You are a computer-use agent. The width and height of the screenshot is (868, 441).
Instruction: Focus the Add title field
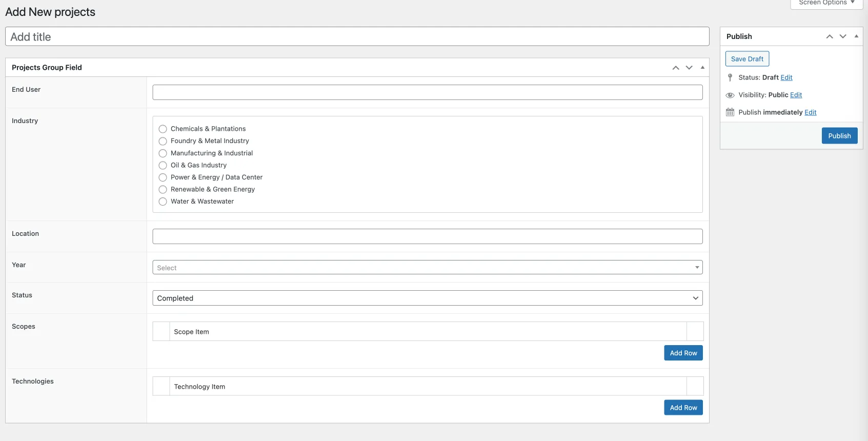357,36
